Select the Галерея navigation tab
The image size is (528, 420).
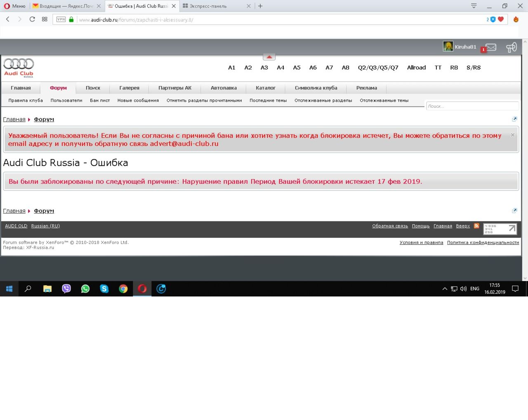click(x=129, y=88)
